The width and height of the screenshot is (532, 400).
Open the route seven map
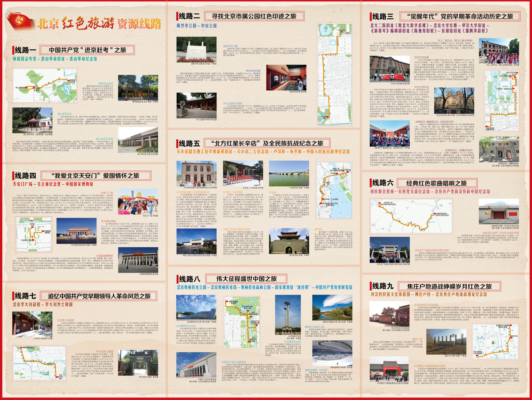39,363
